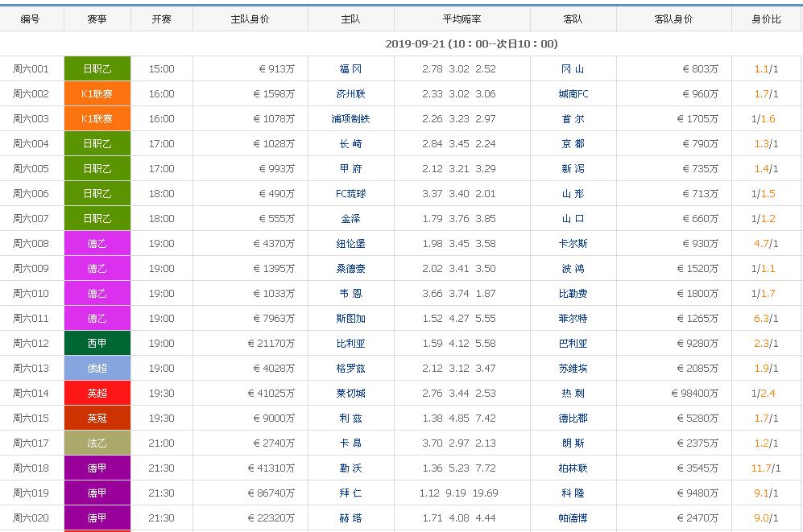
Task: Open away team 冈山 link
Action: pos(573,69)
